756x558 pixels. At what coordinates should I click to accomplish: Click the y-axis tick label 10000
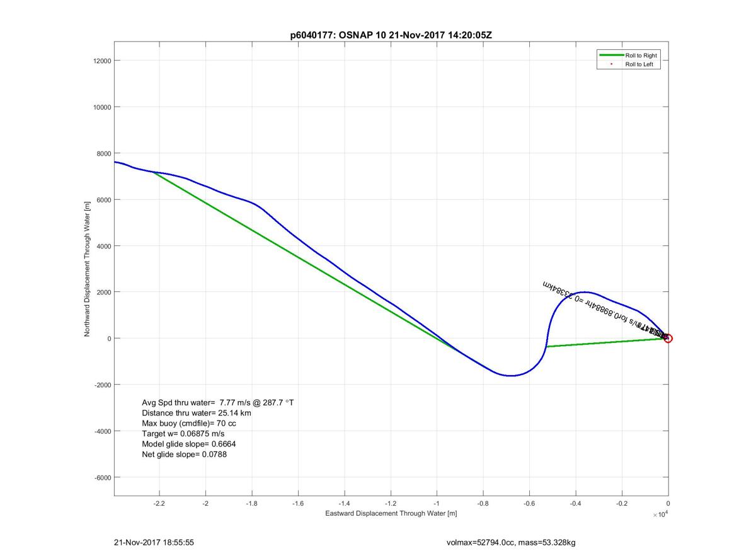coord(102,107)
